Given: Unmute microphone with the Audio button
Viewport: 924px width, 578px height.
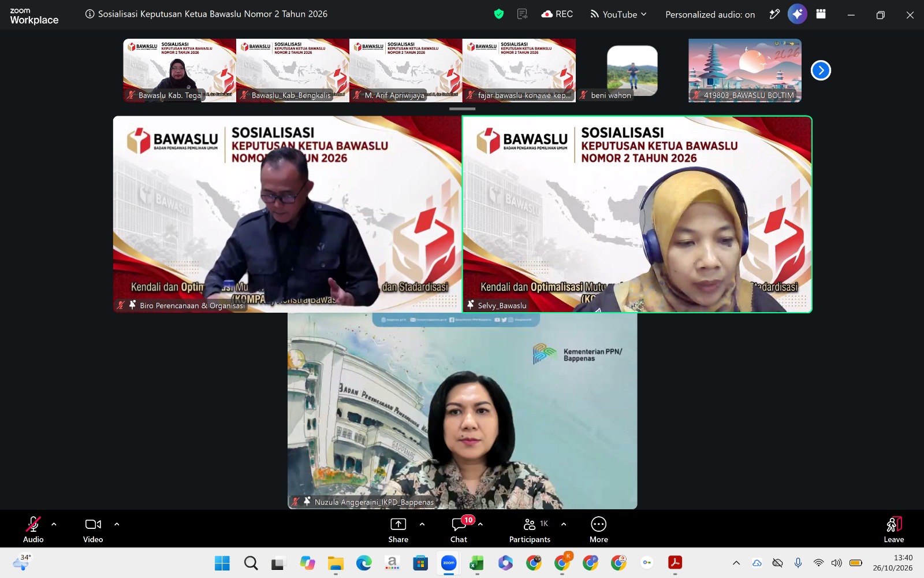Looking at the screenshot, I should click(33, 529).
